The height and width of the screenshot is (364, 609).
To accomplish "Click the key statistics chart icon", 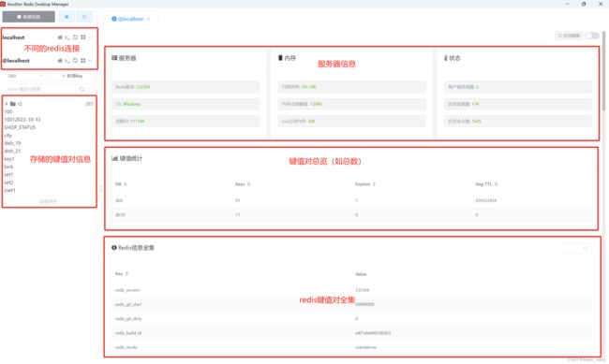I will click(x=114, y=158).
